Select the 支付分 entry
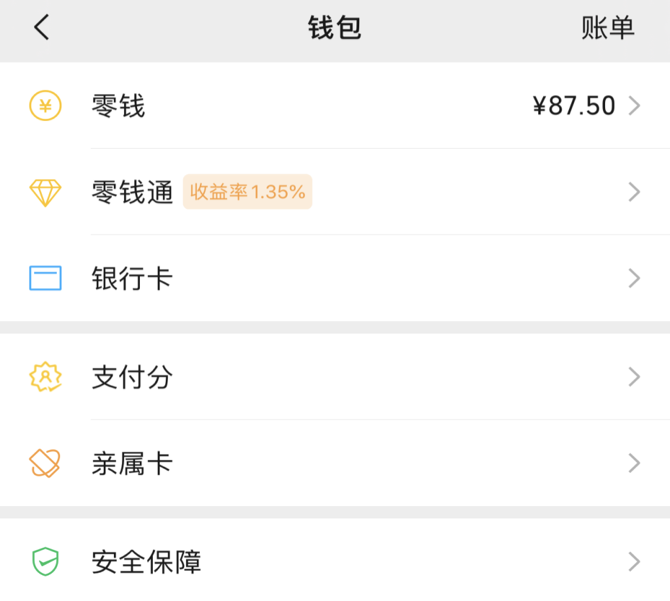 pyautogui.click(x=335, y=377)
